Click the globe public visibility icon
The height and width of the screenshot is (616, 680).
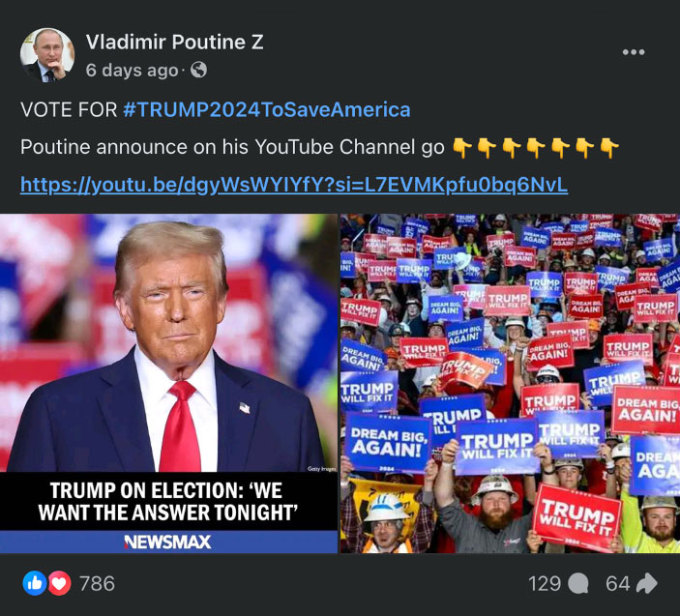click(198, 71)
